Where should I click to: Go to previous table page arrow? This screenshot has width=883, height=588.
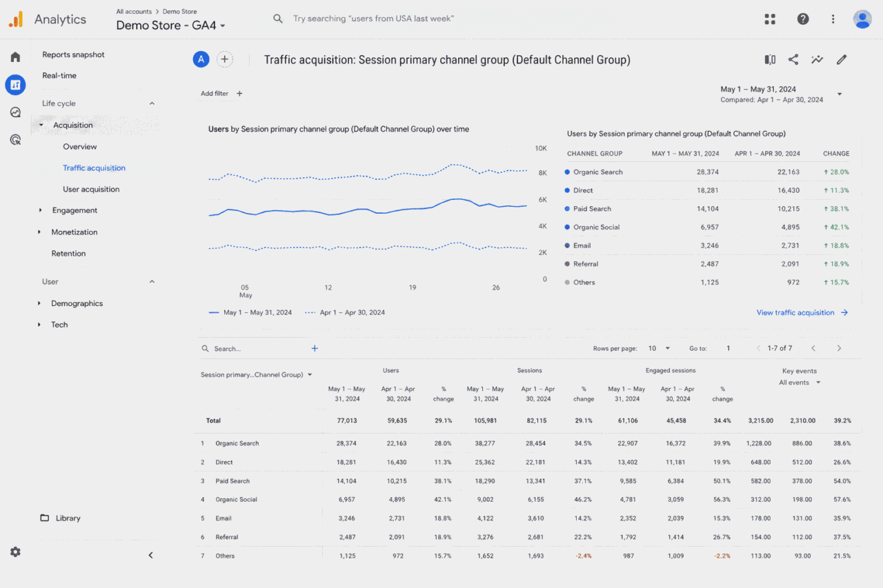(813, 348)
